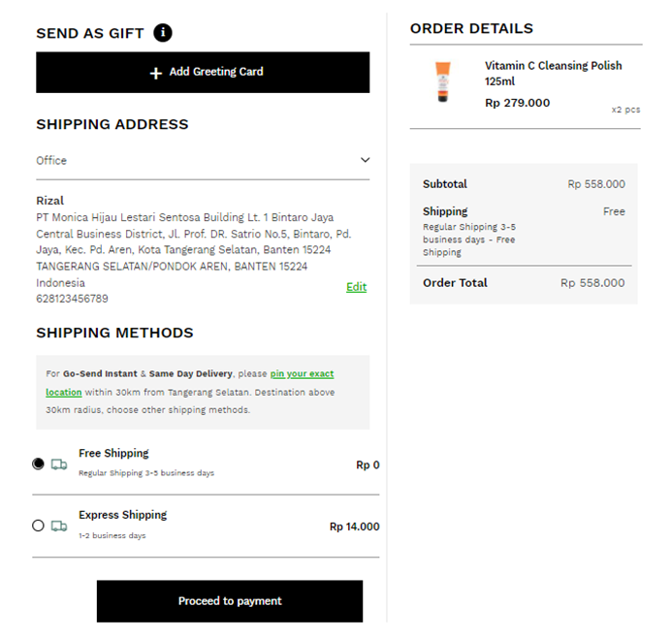Choose the Free Shipping option label
The width and height of the screenshot is (672, 639).
(113, 453)
